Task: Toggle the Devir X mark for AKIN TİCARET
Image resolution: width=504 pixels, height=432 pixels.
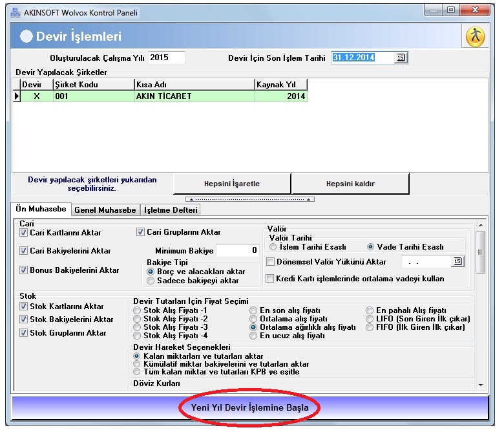Action: (37, 96)
